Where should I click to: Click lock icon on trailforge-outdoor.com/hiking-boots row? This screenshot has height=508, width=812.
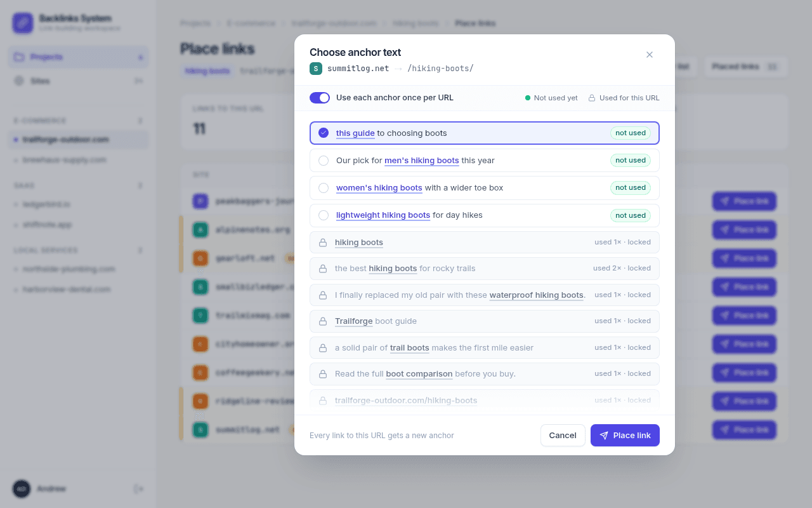(x=323, y=401)
